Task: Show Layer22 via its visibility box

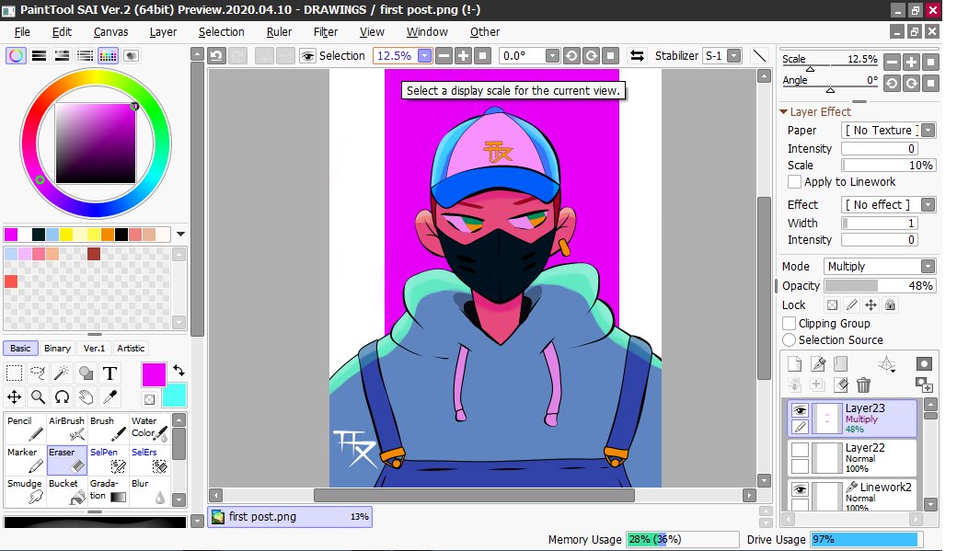Action: pos(800,450)
